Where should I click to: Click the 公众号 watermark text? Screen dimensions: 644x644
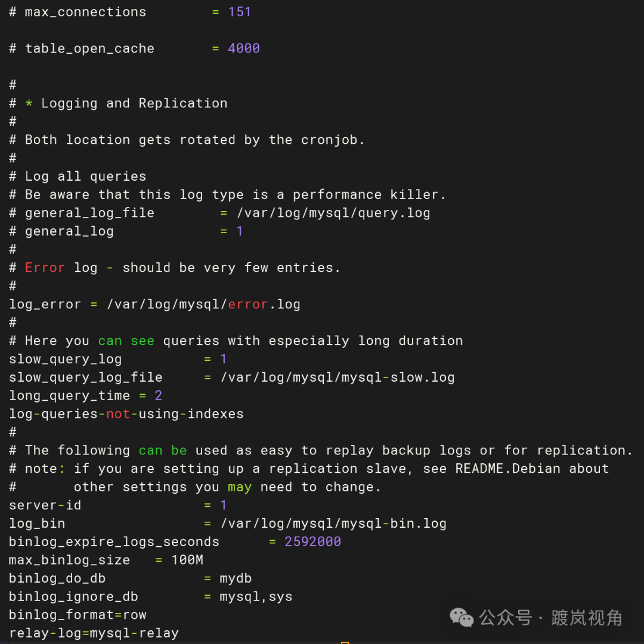pos(505,618)
